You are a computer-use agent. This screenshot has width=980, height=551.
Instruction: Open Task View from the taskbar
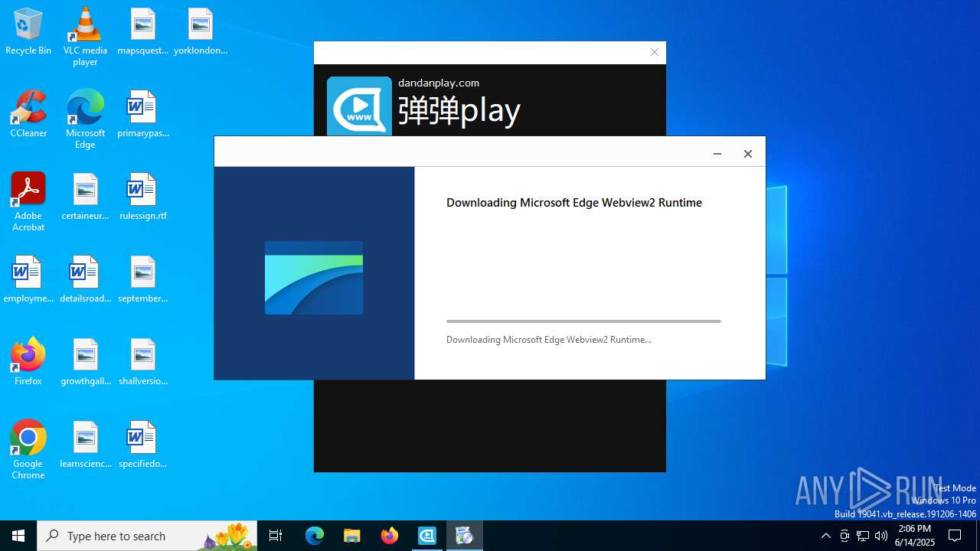(276, 536)
